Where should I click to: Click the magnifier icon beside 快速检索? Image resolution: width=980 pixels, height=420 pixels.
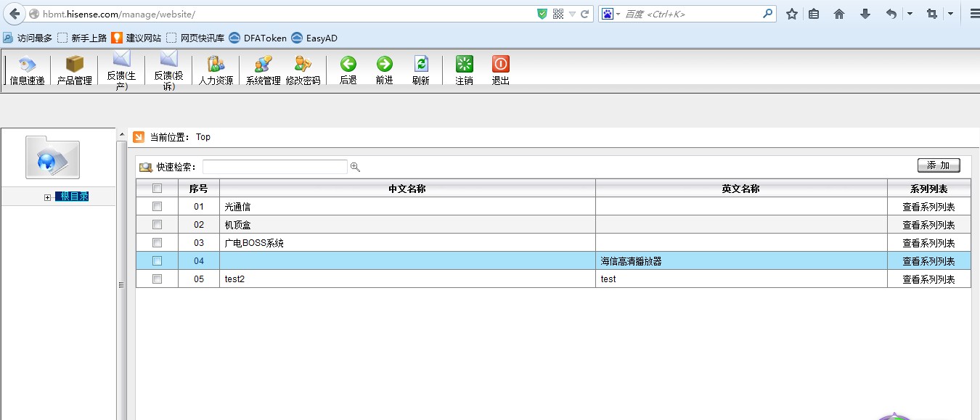click(x=355, y=167)
